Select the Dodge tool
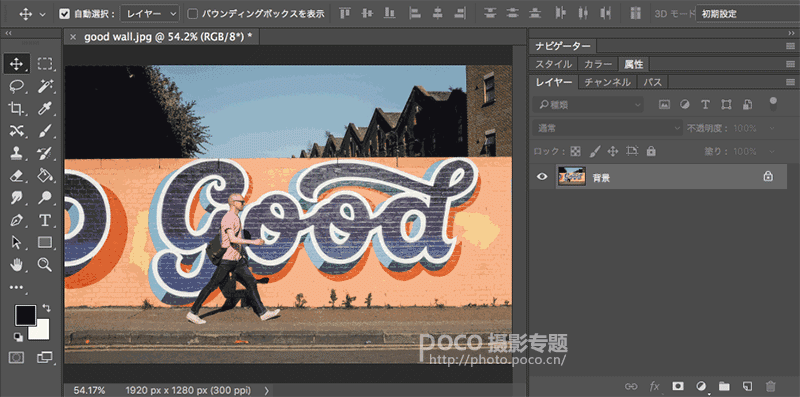Screen dimensions: 800x397 tap(45, 197)
